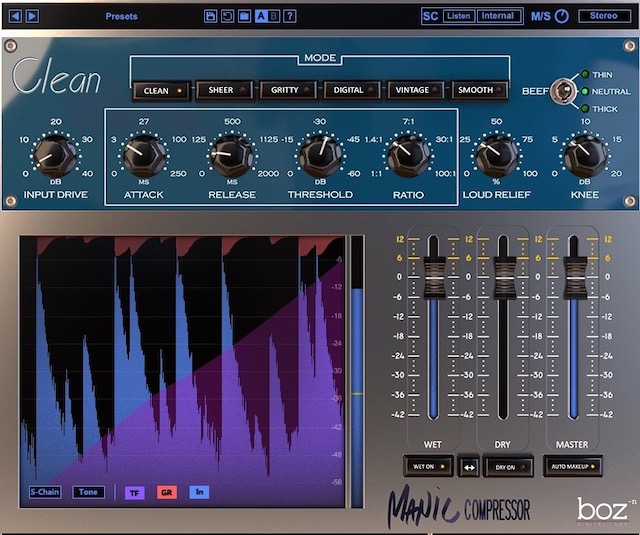
Task: Click the M/S power icon
Action: pos(562,16)
